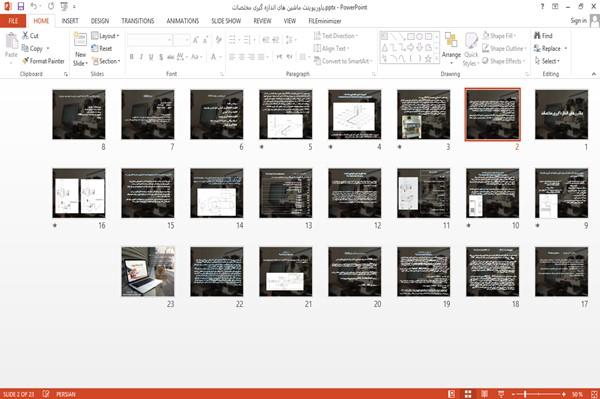
Task: Click the Convert to SmartArt icon
Action: 317,61
